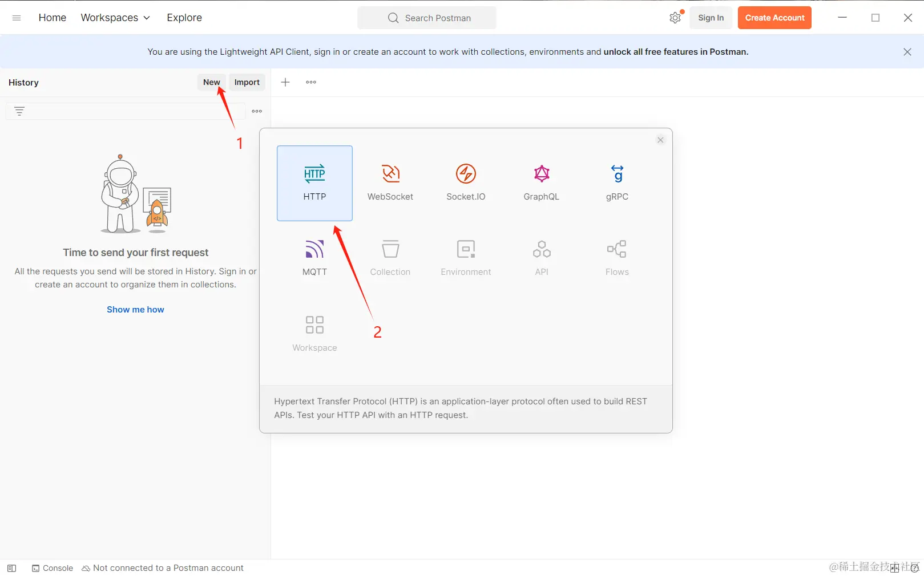Viewport: 924px width, 576px height.
Task: Select the API item
Action: [x=542, y=258]
